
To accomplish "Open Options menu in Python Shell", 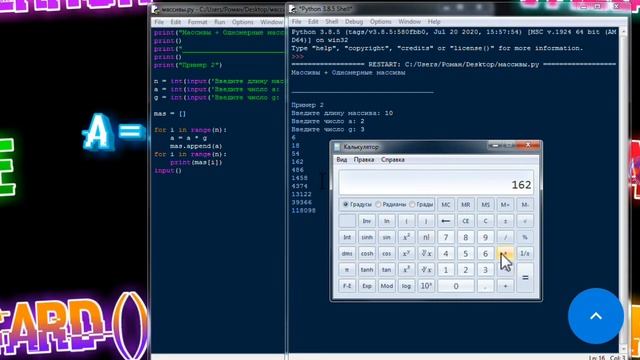I will pyautogui.click(x=380, y=22).
